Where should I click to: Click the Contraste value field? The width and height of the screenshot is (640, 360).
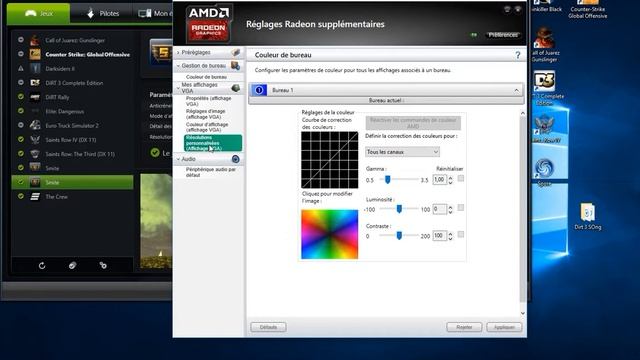(440, 236)
